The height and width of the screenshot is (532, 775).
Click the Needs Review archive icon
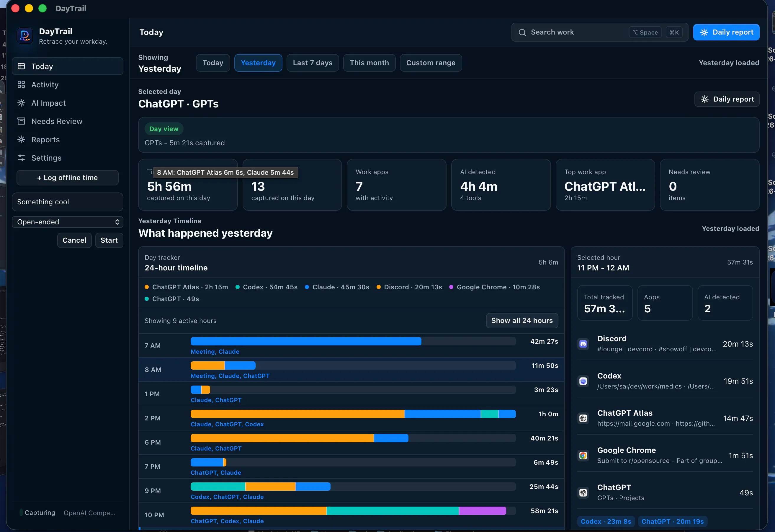tap(21, 121)
